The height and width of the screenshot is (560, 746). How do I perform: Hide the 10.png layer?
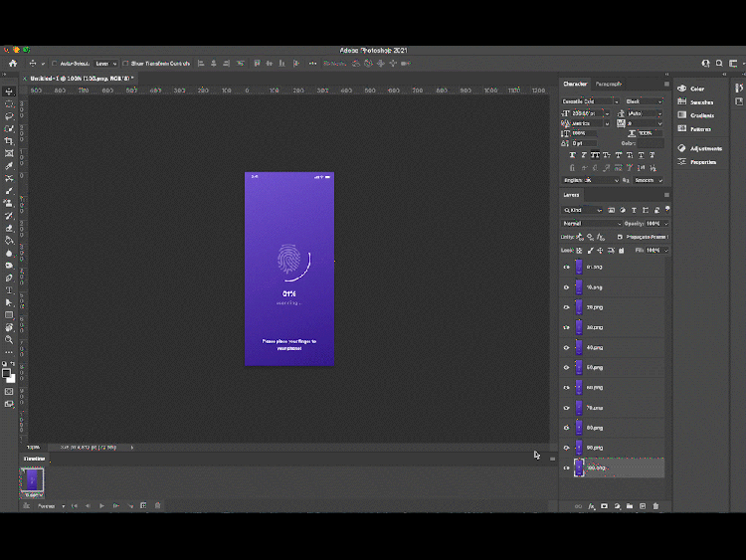566,287
